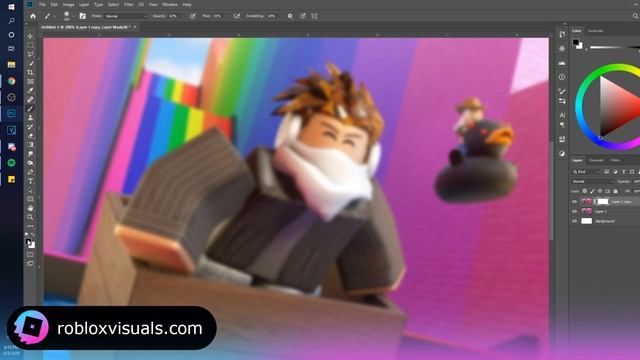
Task: Click foreground color in Color panel
Action: [x=576, y=42]
